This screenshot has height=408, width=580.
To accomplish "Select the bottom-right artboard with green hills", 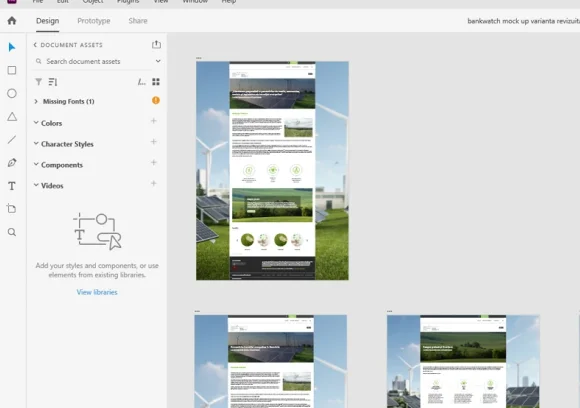I will coord(463,361).
